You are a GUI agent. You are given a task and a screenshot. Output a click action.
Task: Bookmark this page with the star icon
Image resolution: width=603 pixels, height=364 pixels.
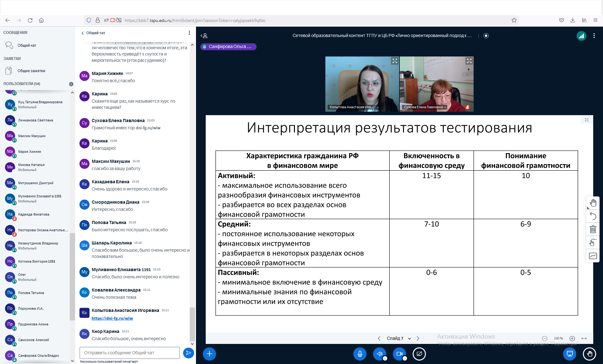514,20
